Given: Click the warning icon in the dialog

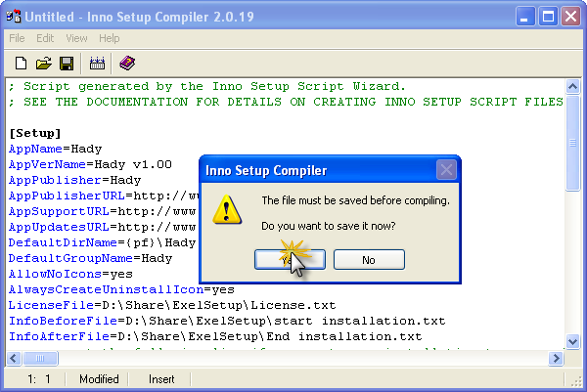Looking at the screenshot, I should coord(227,209).
